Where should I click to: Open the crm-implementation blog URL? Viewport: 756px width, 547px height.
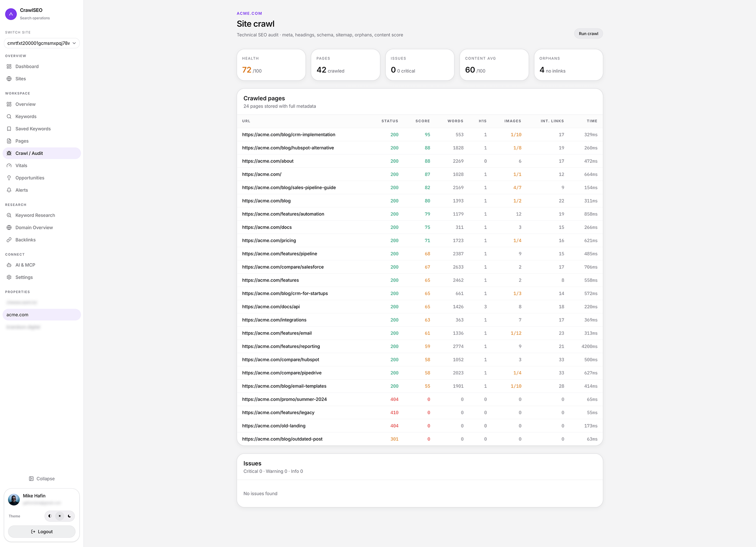[x=289, y=135]
